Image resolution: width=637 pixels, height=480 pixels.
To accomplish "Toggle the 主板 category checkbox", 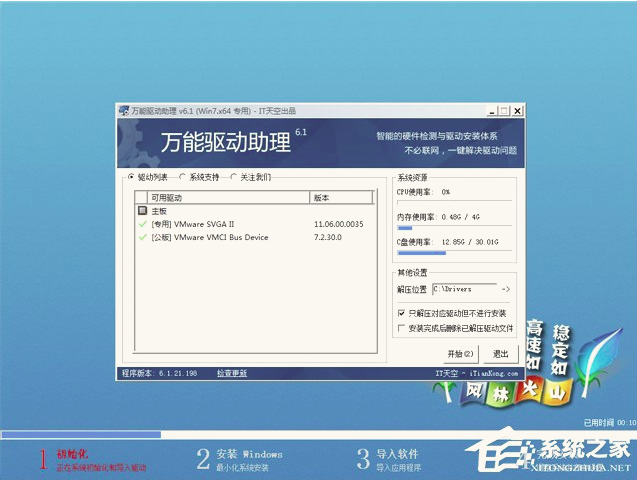I will pos(142,211).
